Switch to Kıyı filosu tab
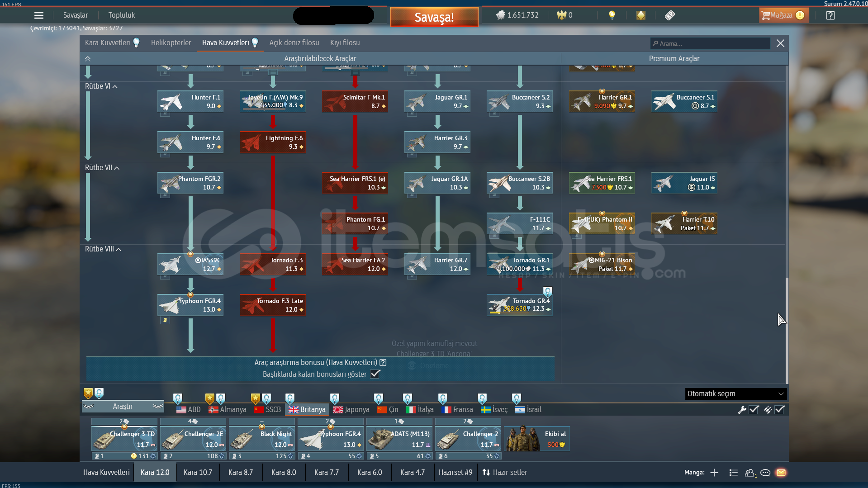 click(345, 43)
